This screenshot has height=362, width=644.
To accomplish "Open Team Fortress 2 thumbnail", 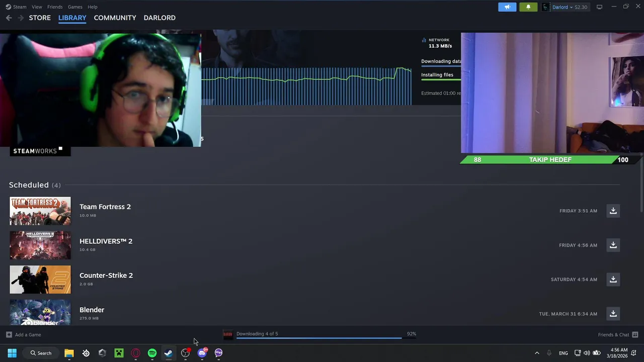I will 40,211.
